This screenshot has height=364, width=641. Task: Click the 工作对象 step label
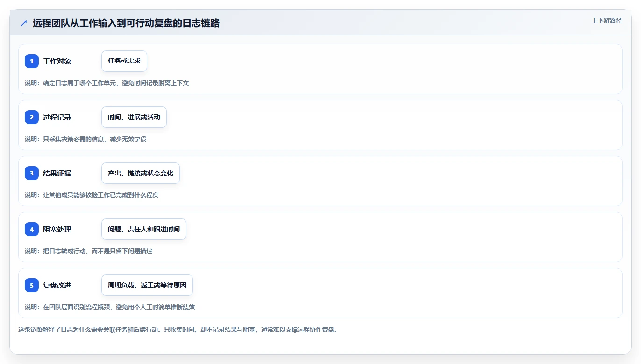(x=57, y=62)
